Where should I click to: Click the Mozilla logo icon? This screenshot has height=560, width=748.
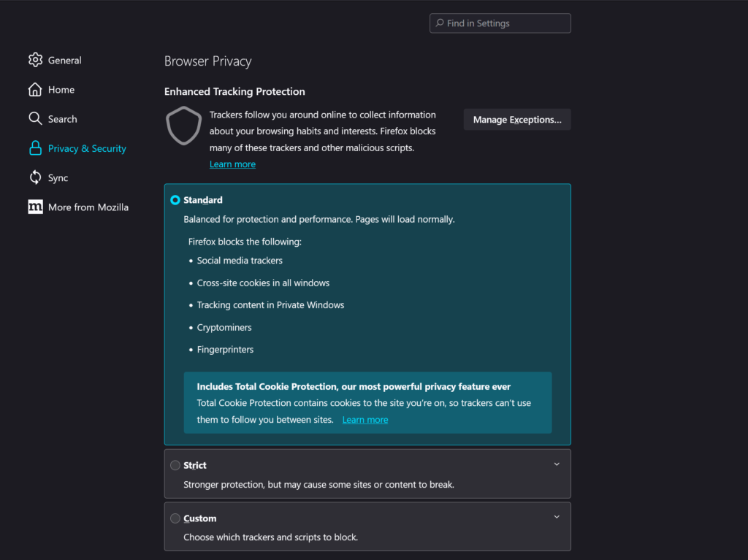(x=35, y=207)
